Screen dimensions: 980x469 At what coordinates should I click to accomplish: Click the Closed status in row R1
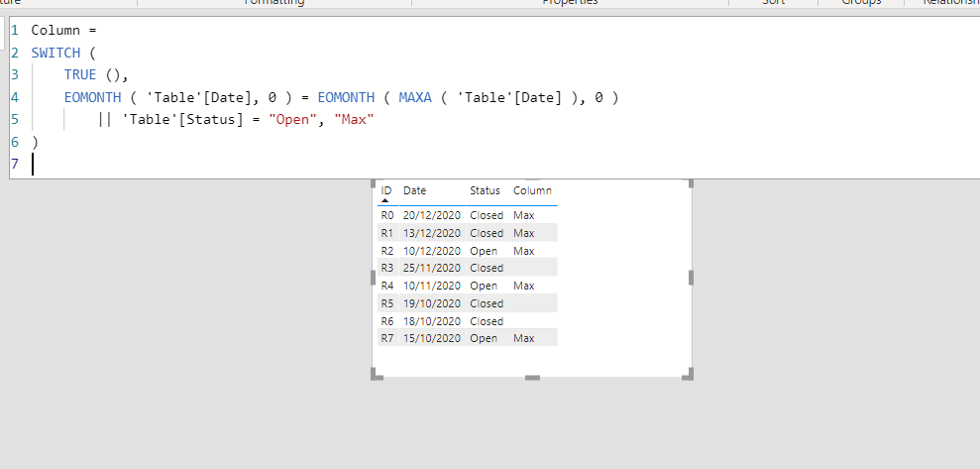tap(487, 233)
